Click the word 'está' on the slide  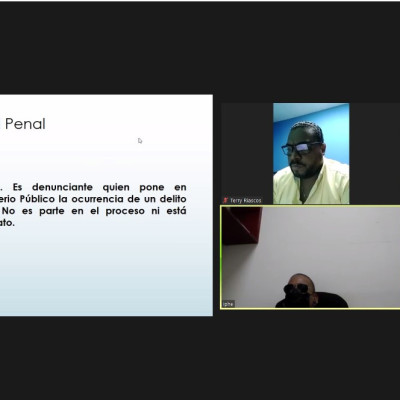click(176, 211)
